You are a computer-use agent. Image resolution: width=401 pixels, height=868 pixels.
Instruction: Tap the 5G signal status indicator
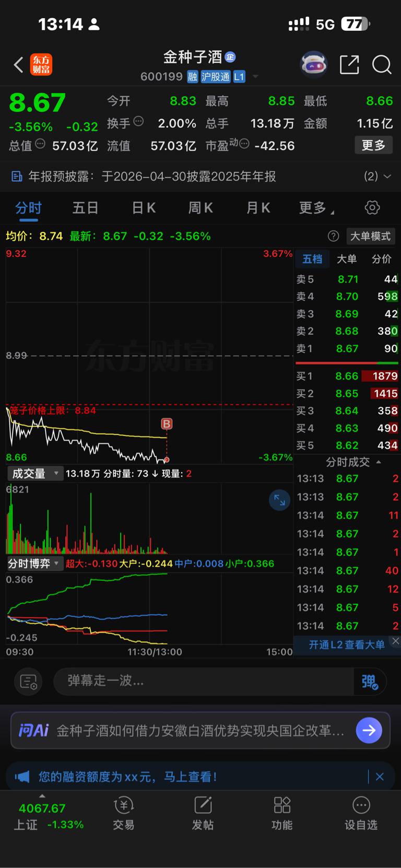point(325,24)
